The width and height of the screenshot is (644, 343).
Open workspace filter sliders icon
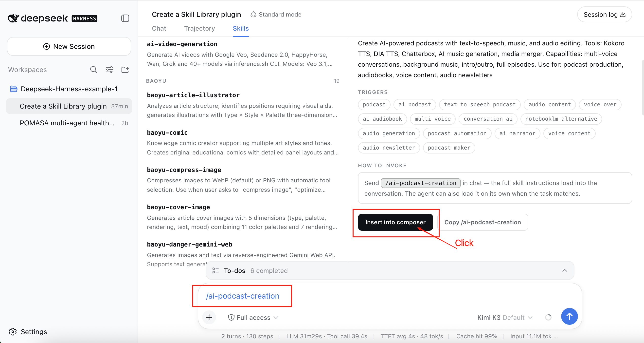pyautogui.click(x=109, y=70)
